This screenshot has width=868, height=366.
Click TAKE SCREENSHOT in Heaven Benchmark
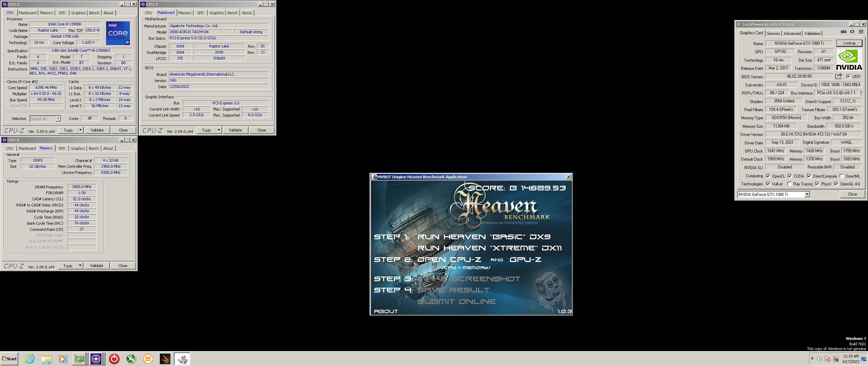click(469, 279)
